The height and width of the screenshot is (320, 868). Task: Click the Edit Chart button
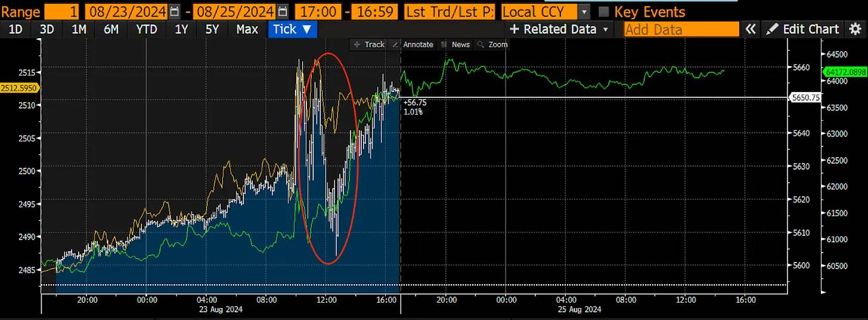pyautogui.click(x=803, y=29)
